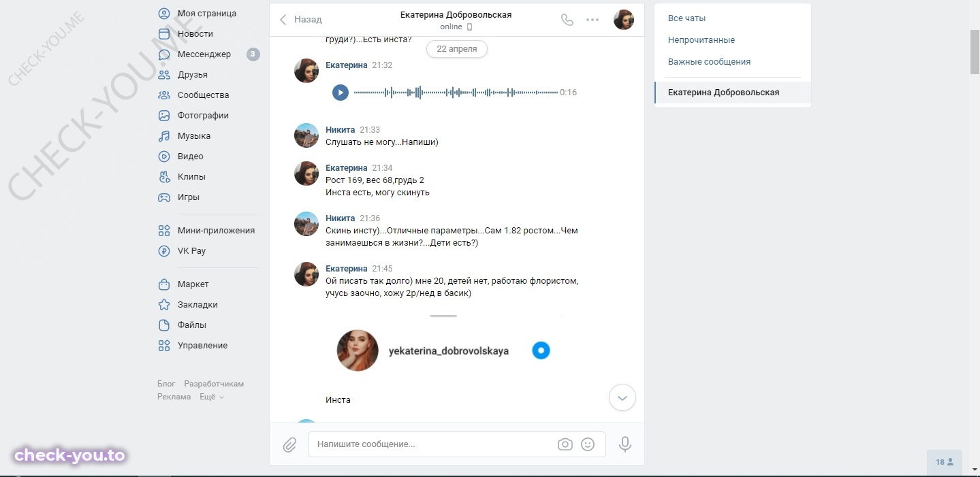Open the Видео section
The width and height of the screenshot is (980, 477).
pyautogui.click(x=191, y=157)
